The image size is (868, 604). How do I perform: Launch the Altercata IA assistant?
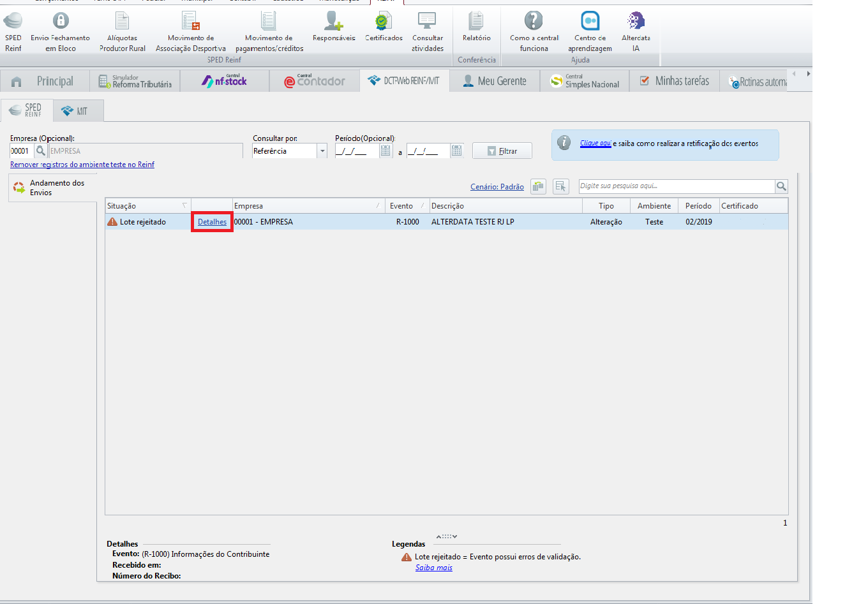636,32
